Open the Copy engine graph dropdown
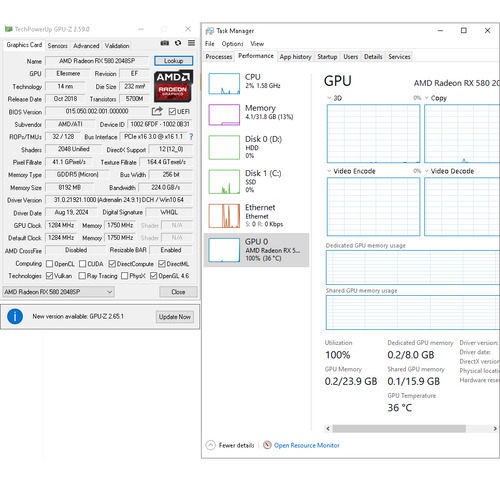The image size is (500, 480). (x=427, y=98)
